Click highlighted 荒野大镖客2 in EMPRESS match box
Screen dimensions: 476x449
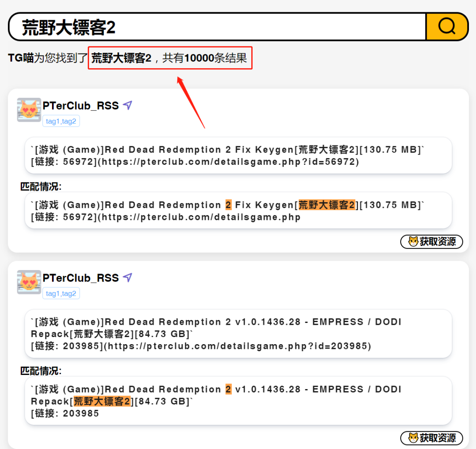coord(102,401)
